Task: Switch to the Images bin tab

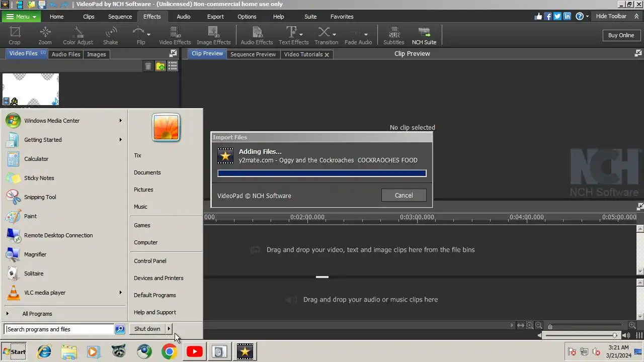Action: [x=96, y=54]
